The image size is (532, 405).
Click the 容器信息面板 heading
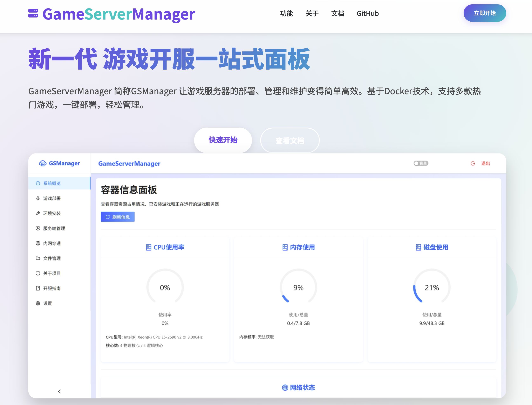pyautogui.click(x=129, y=190)
